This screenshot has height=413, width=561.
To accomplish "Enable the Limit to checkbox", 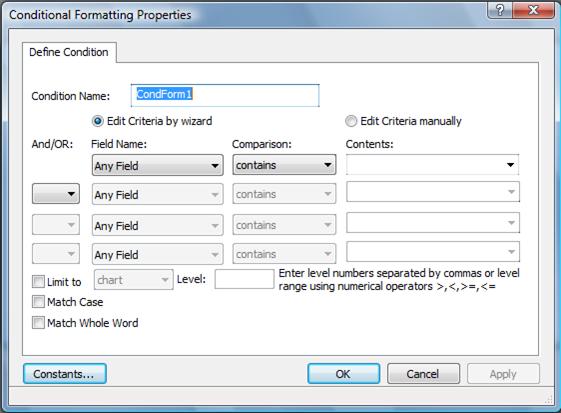I will point(38,282).
